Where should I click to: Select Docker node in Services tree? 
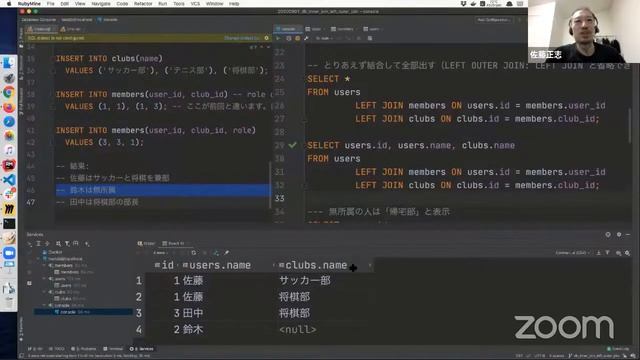click(52, 252)
